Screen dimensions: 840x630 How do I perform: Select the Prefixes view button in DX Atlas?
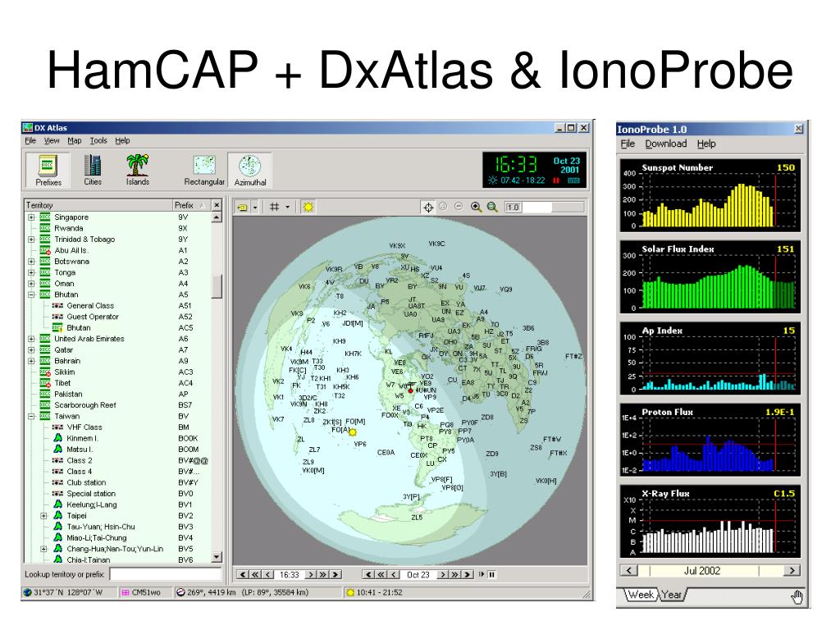pos(48,170)
